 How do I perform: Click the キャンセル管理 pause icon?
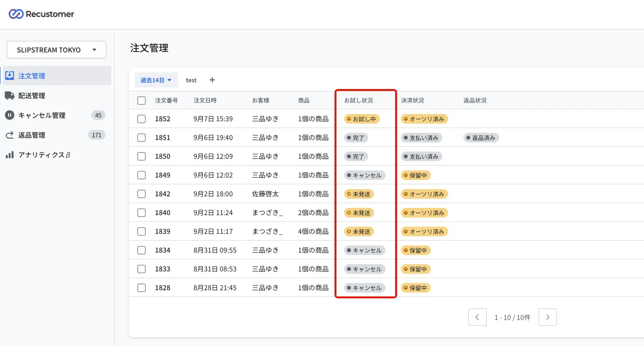pos(9,115)
